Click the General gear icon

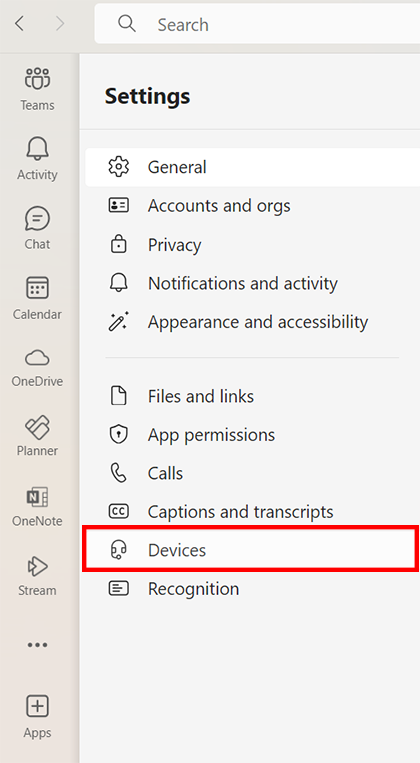[x=118, y=167]
